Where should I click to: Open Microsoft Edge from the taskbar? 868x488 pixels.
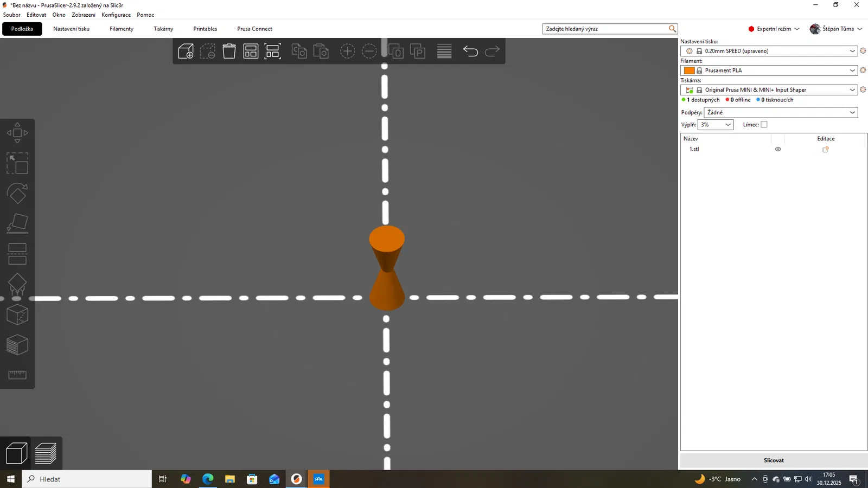pyautogui.click(x=208, y=479)
